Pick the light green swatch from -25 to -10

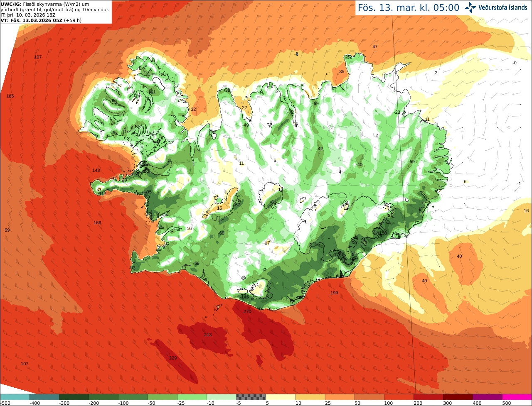[192, 397]
